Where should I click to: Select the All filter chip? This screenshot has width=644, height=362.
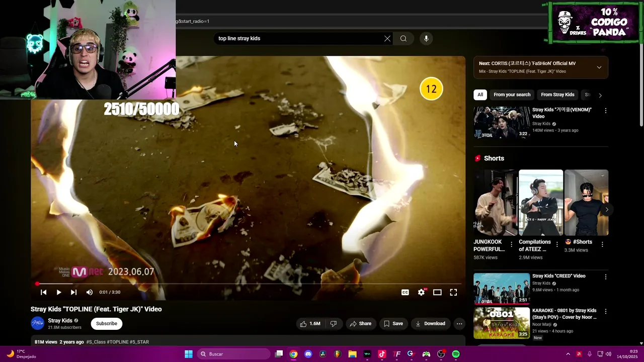tap(480, 95)
